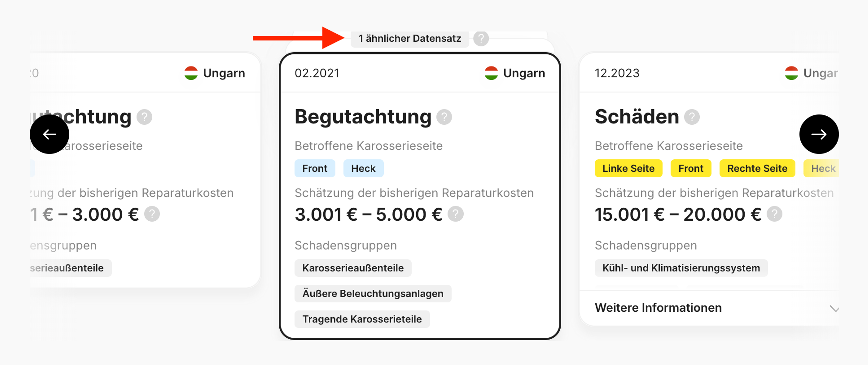Select the Front tag on the Begutachtung card

[315, 168]
